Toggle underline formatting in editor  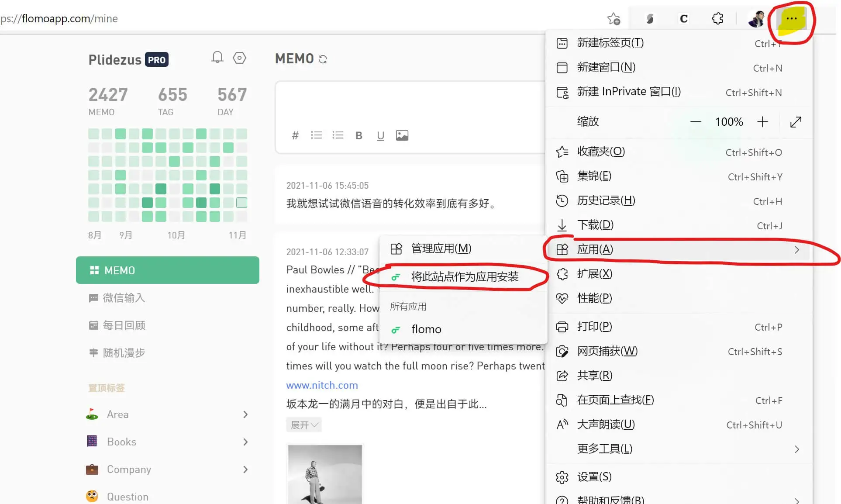[380, 135]
